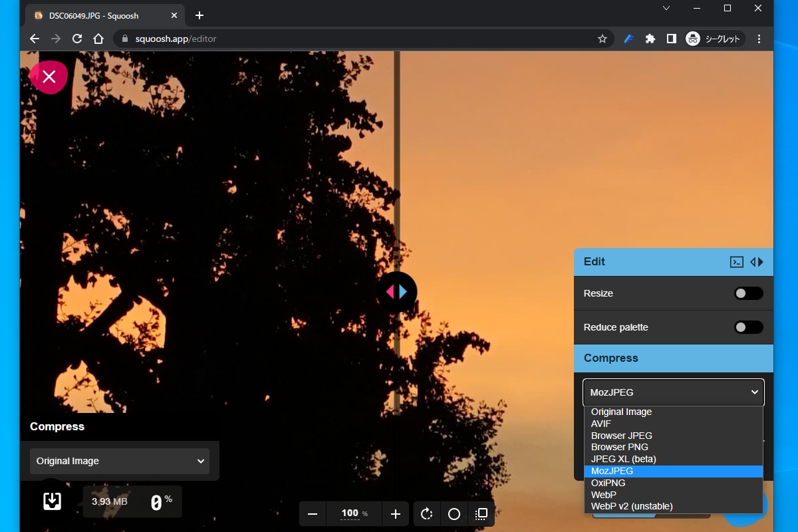Download the original image from left panel
The image size is (798, 532).
(52, 501)
